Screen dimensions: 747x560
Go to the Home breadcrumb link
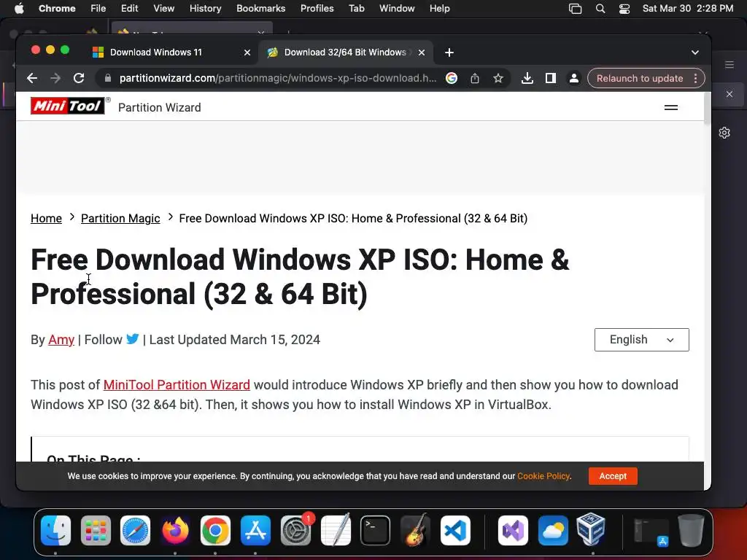46,218
